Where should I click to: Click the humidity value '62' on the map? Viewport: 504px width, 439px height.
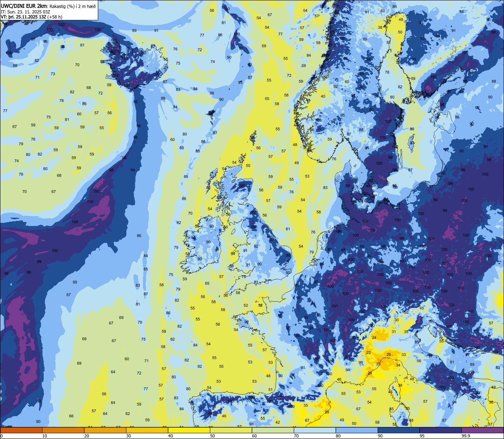pyautogui.click(x=128, y=413)
